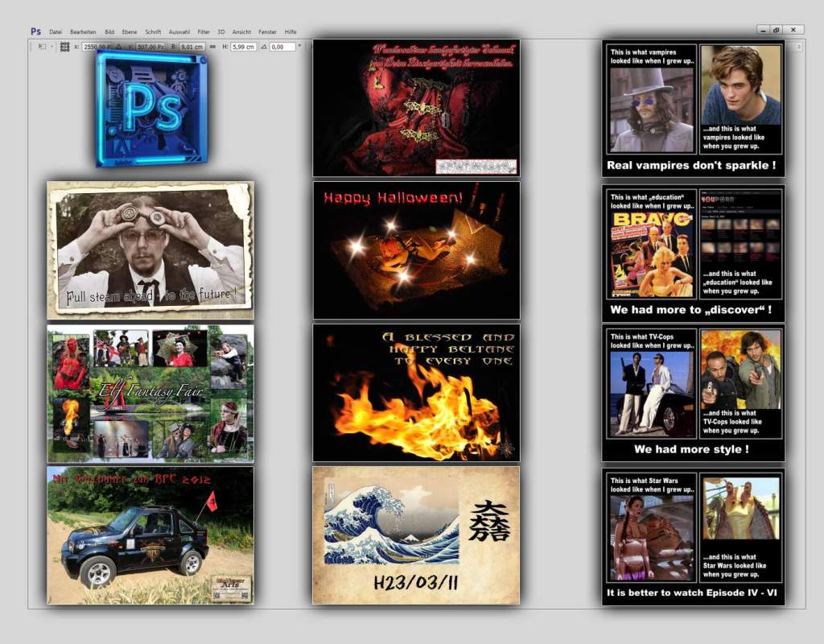Image resolution: width=824 pixels, height=644 pixels.
Task: Open the tool preset picker arrow
Action: pos(51,47)
